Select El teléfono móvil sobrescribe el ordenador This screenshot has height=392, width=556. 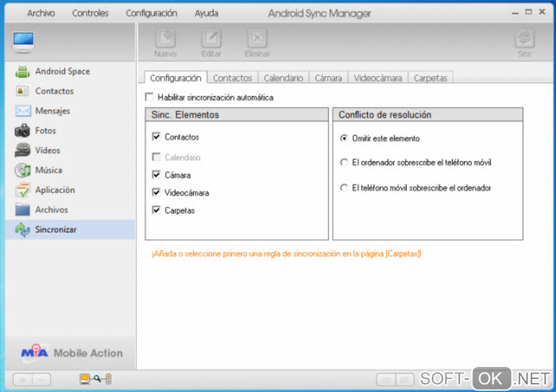(343, 188)
